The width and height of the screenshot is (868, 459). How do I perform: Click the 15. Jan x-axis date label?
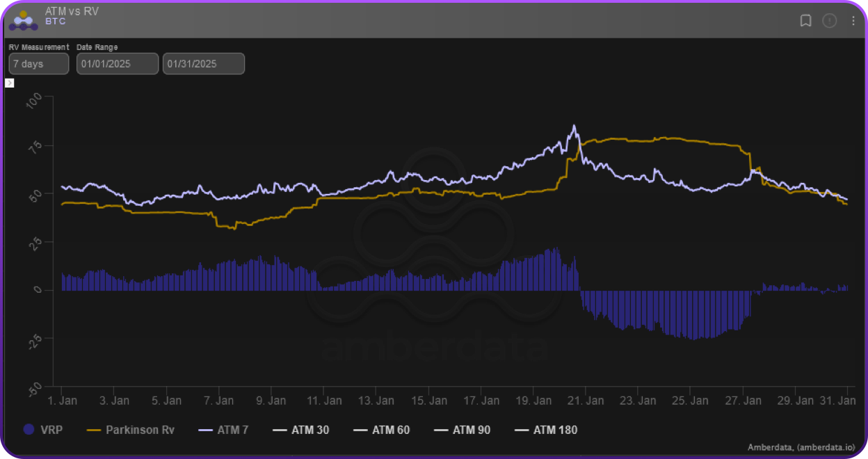click(428, 401)
